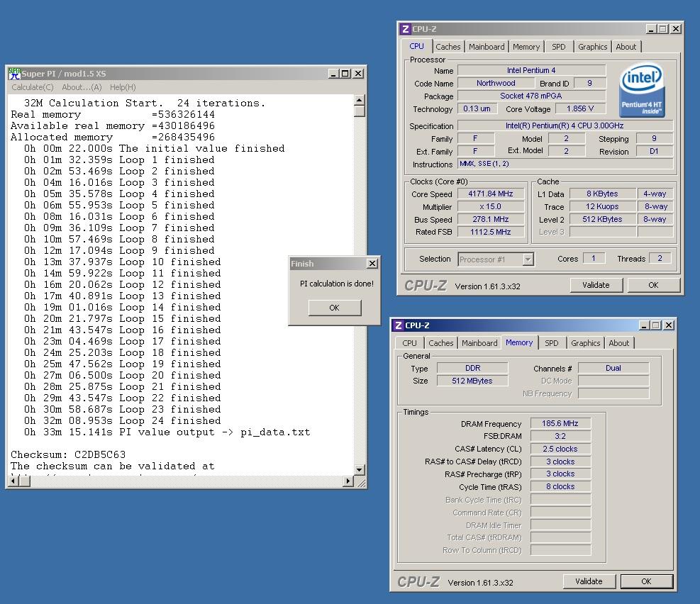The image size is (700, 604).
Task: Click Super PI horizontal scrollbar left arrow
Action: coord(13,481)
